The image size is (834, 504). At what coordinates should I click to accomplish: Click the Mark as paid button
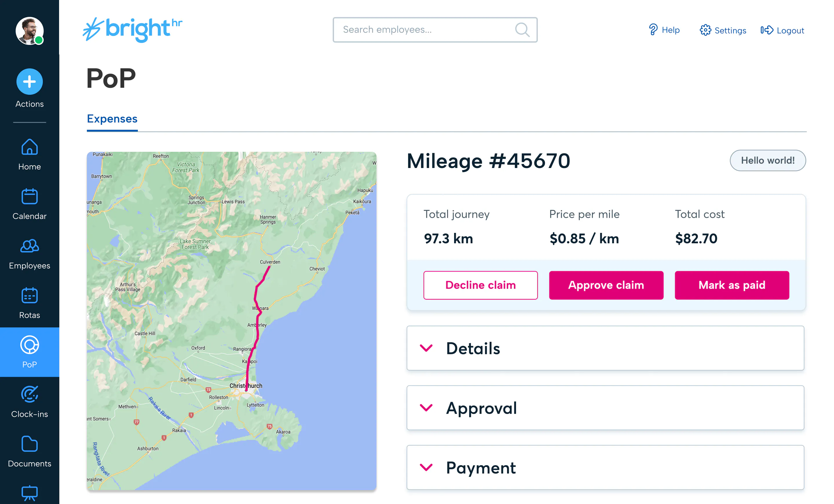(x=732, y=285)
